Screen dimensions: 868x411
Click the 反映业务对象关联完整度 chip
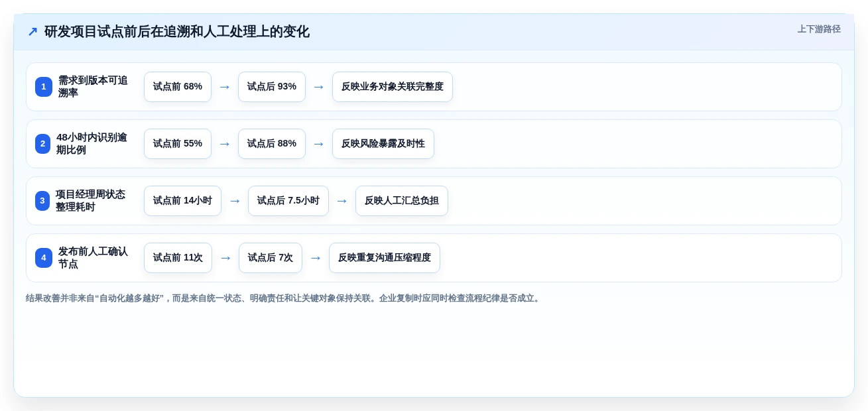tap(393, 87)
